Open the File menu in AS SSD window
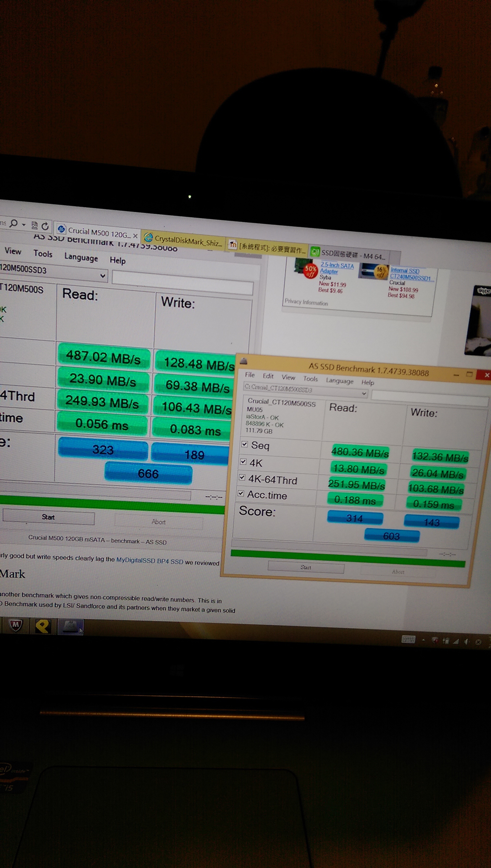491x868 pixels. tap(250, 375)
